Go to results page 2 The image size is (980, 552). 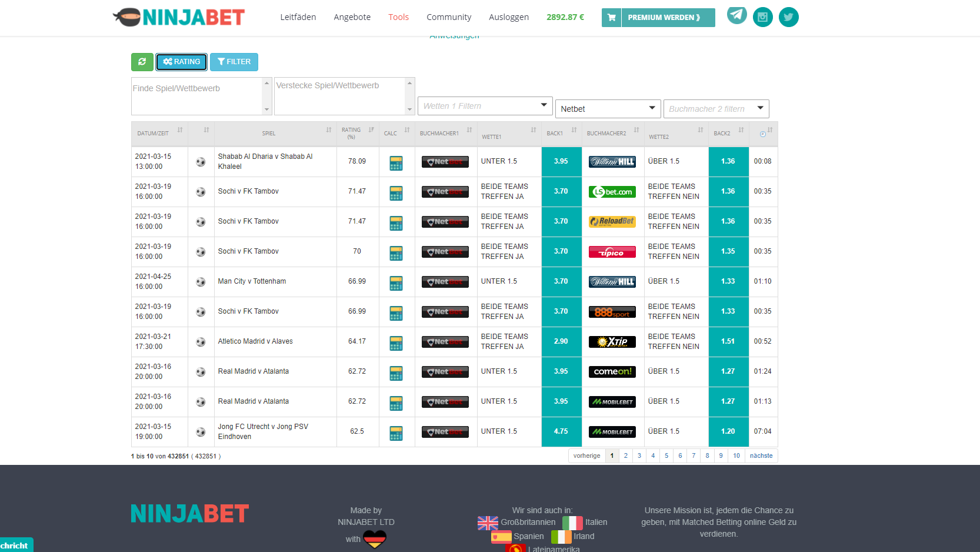(x=626, y=455)
